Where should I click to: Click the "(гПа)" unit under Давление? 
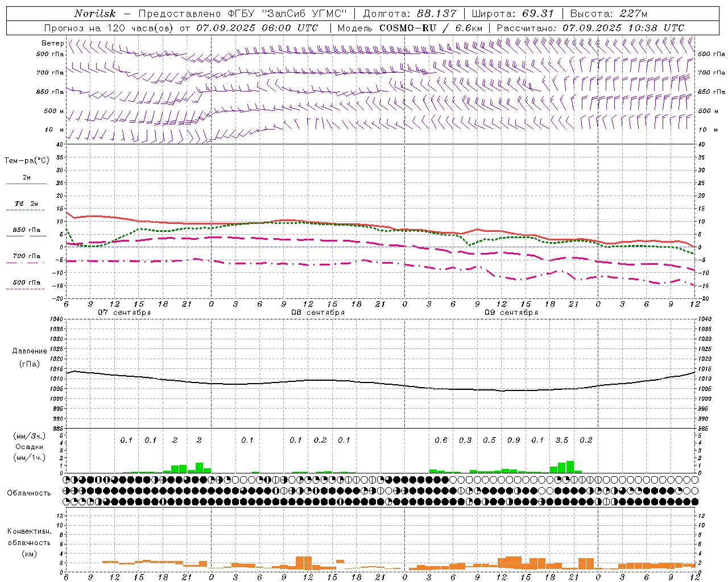click(30, 364)
